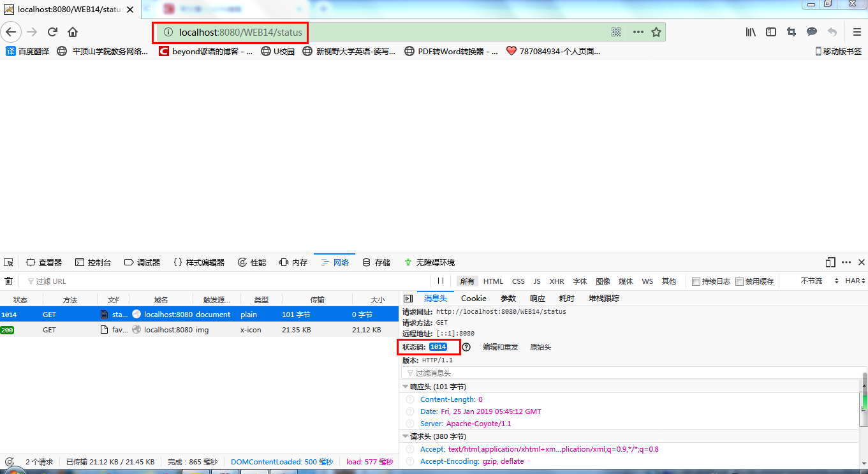This screenshot has height=474, width=868.
Task: Collapse the request details pane toggle icon
Action: (408, 299)
